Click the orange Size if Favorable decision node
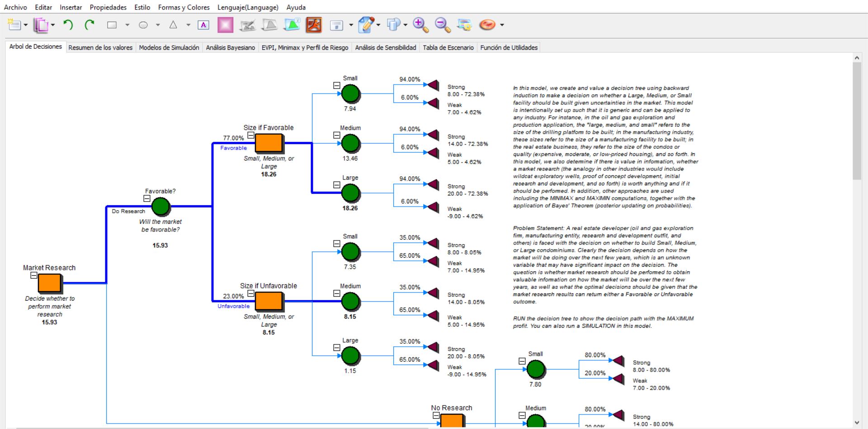Image resolution: width=868 pixels, height=429 pixels. [x=269, y=143]
